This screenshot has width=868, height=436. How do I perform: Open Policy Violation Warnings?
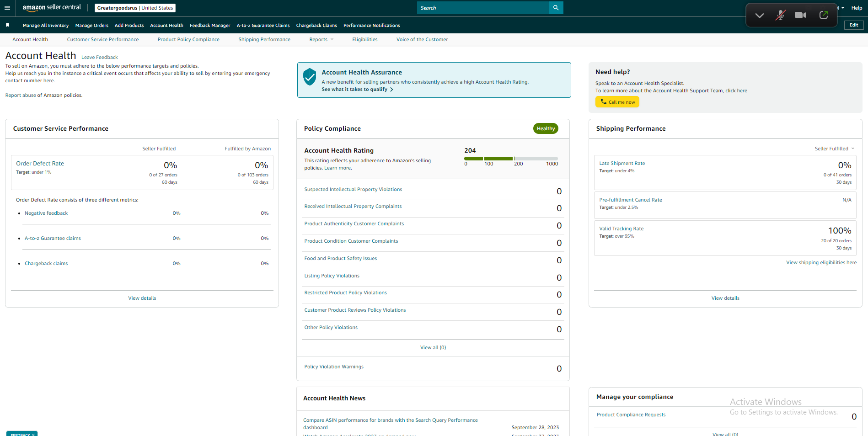[x=334, y=367]
